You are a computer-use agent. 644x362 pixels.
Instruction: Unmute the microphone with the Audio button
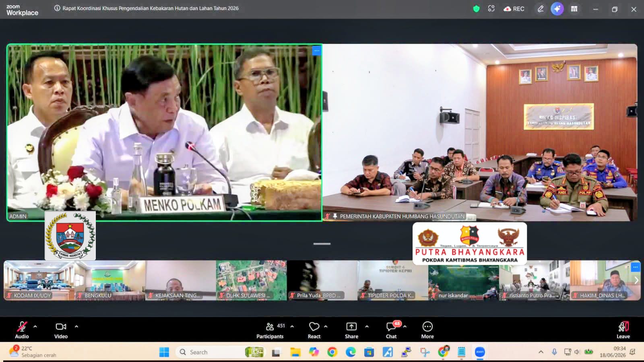[x=22, y=330]
